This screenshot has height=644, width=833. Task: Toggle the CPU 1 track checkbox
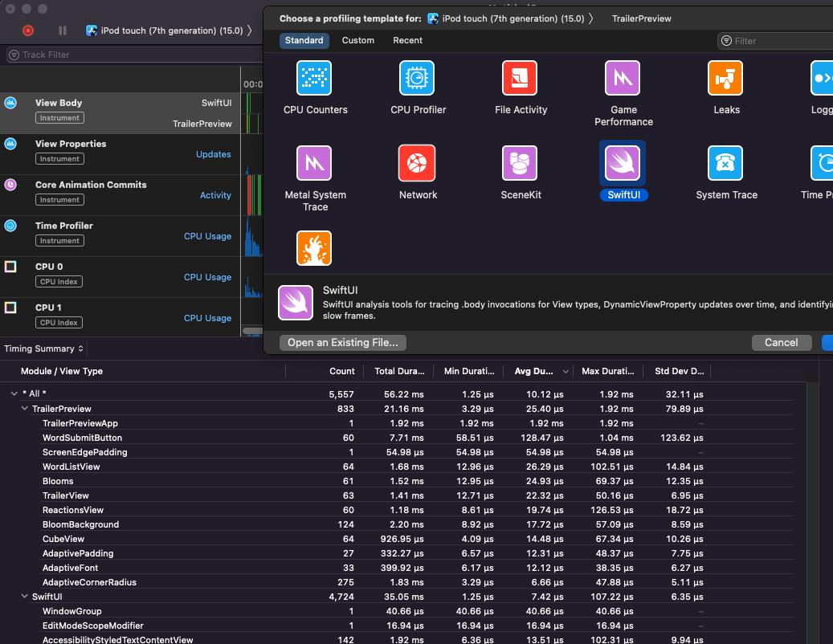[x=10, y=308]
